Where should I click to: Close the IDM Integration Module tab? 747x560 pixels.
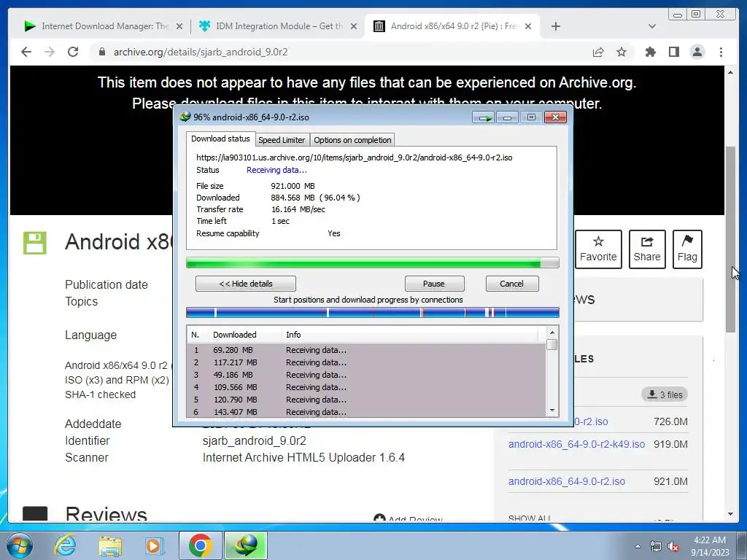click(x=354, y=26)
